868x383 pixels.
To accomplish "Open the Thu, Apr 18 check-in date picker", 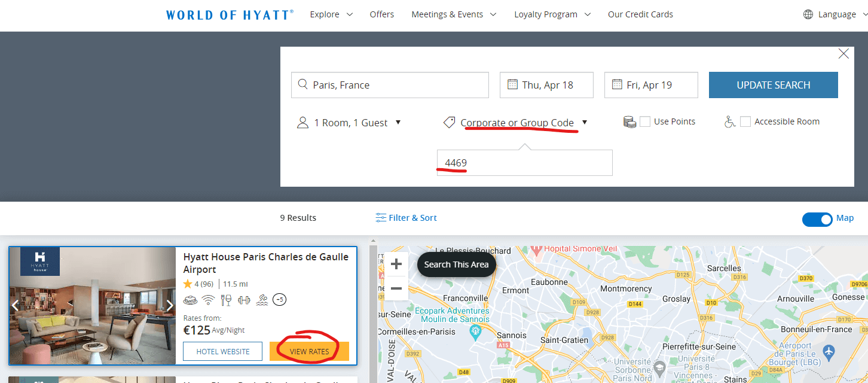I will (x=546, y=85).
